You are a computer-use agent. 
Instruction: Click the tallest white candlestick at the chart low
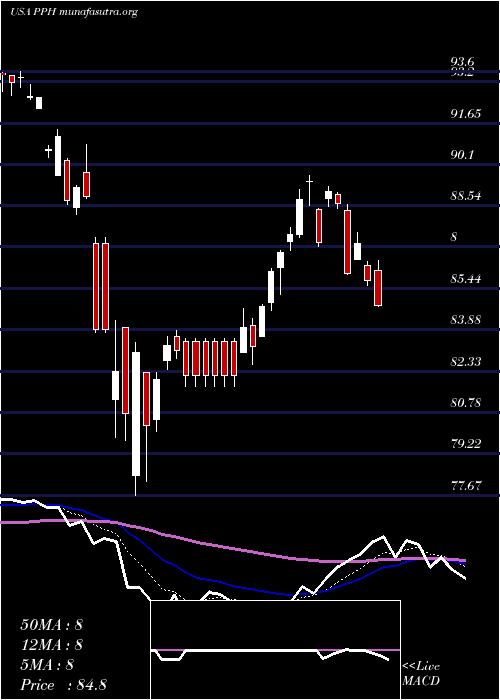point(136,414)
